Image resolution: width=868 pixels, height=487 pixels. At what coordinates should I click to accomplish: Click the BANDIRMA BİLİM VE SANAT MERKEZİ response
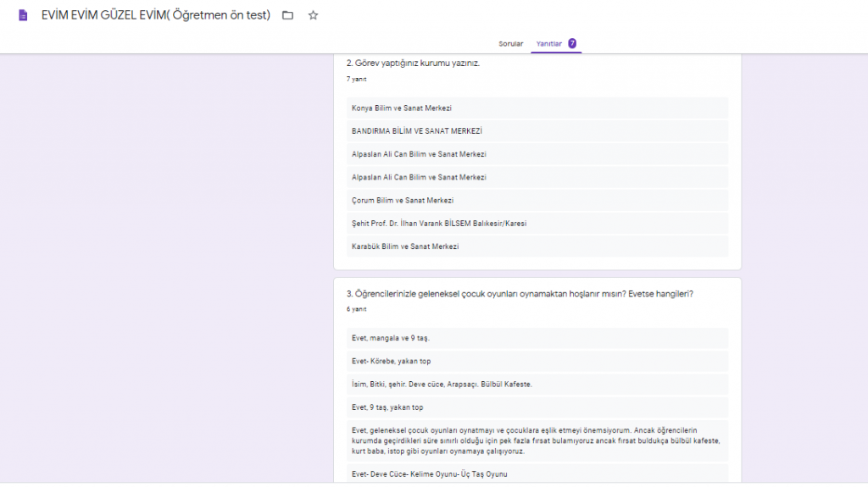pyautogui.click(x=417, y=131)
